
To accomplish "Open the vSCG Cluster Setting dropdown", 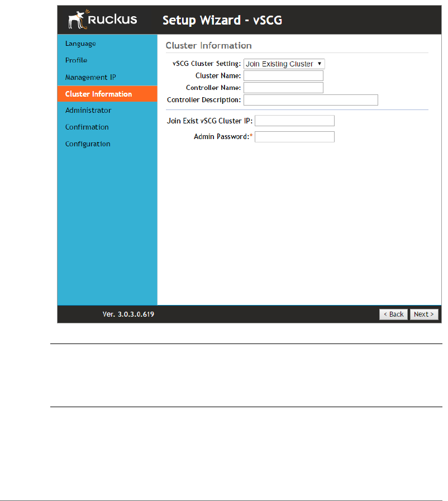I will tap(284, 64).
